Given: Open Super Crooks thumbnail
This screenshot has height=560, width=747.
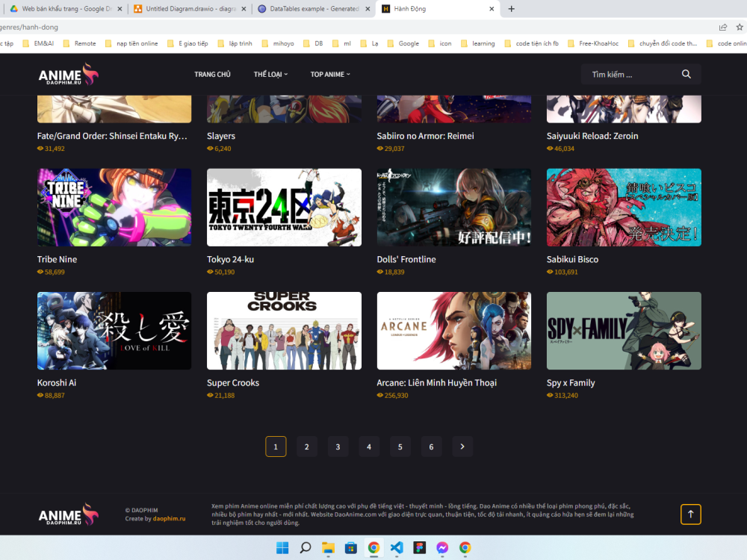Looking at the screenshot, I should tap(284, 331).
